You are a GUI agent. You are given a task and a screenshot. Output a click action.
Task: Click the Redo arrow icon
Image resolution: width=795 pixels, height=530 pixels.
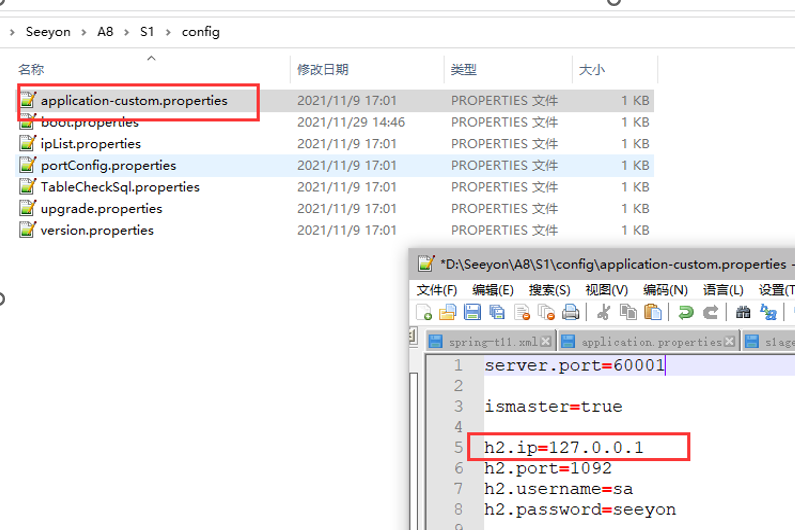(710, 312)
